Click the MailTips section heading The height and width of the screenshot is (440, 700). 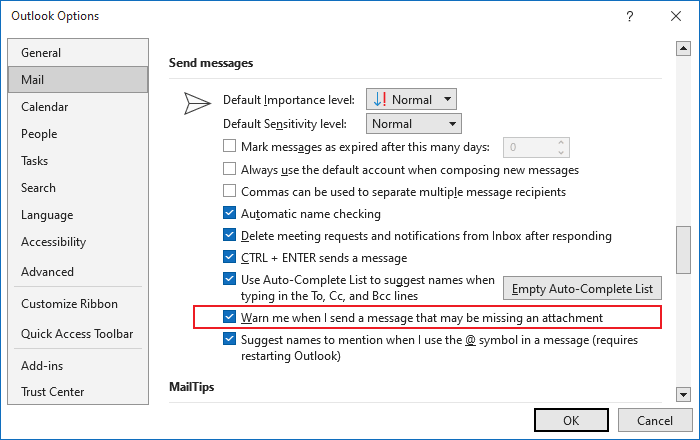(192, 387)
